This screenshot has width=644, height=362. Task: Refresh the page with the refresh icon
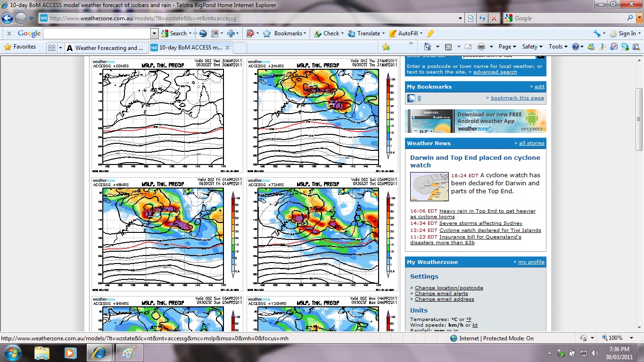pos(482,18)
